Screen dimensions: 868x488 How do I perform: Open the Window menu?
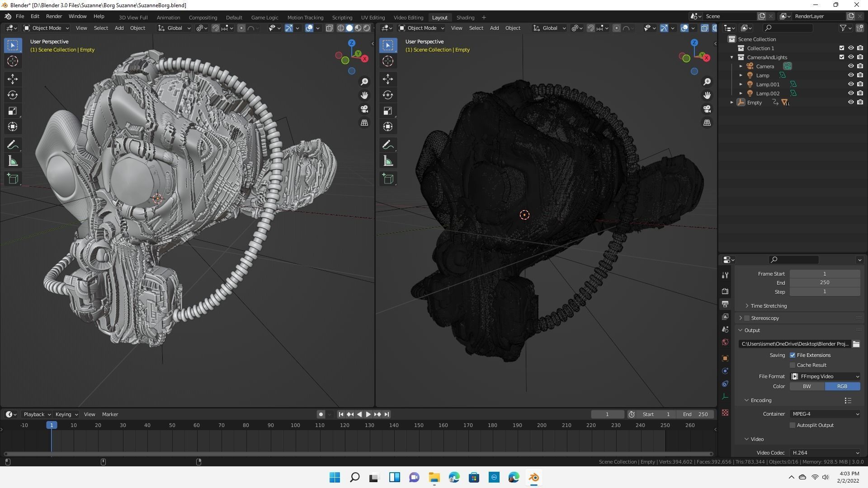click(77, 17)
